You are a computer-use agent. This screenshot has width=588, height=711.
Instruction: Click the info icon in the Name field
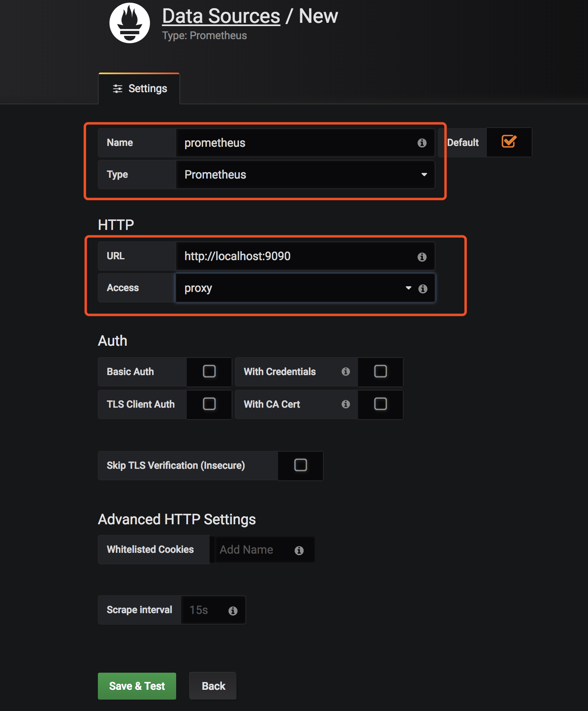[x=422, y=143]
